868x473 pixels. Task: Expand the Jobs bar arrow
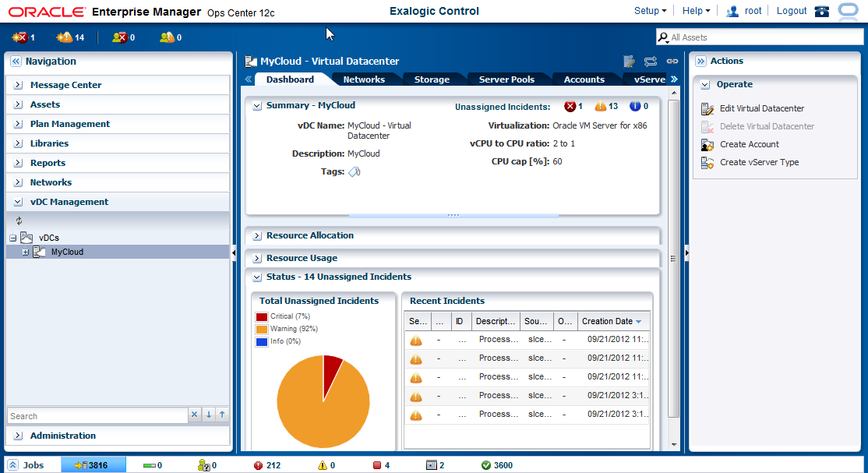12,465
